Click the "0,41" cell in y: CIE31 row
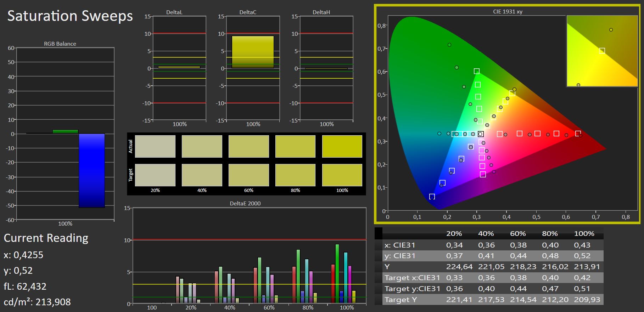This screenshot has height=312, width=644. click(x=486, y=256)
